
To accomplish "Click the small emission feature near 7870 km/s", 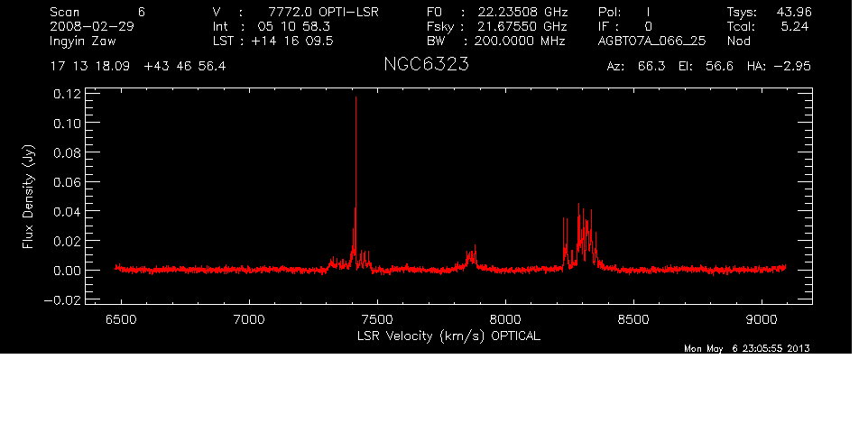I will pyautogui.click(x=472, y=258).
